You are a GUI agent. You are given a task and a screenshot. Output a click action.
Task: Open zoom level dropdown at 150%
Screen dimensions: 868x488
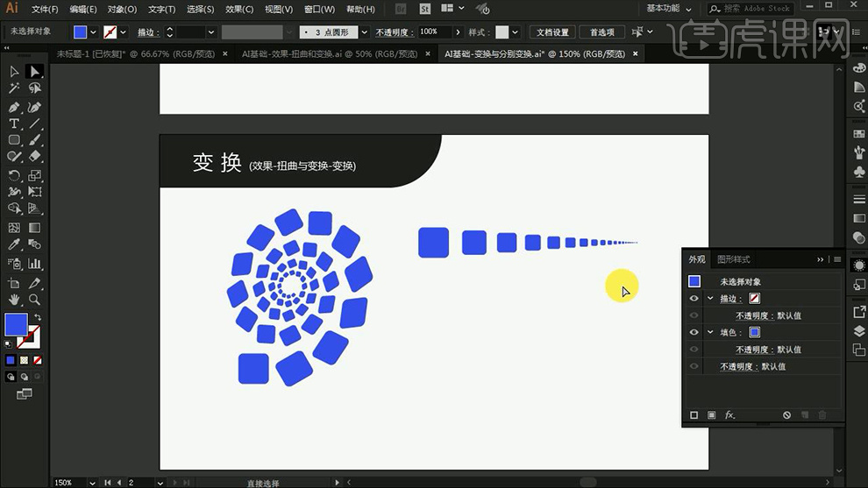(x=92, y=483)
